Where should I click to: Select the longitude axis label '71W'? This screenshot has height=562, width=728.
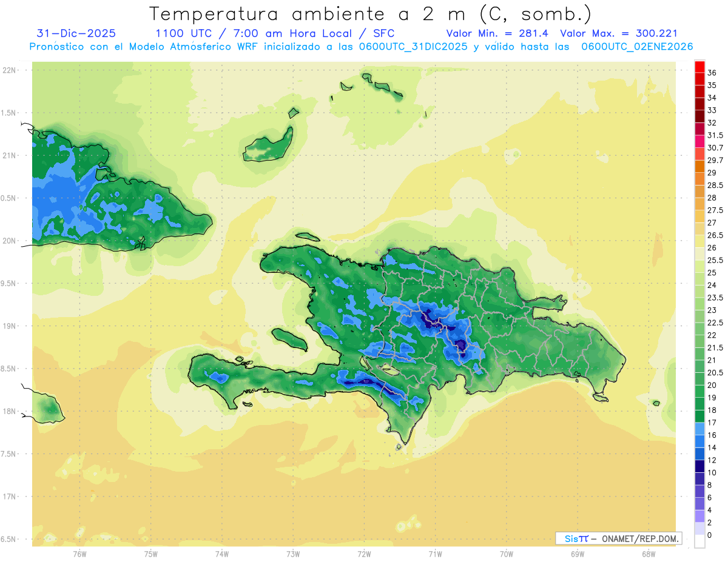pyautogui.click(x=435, y=554)
